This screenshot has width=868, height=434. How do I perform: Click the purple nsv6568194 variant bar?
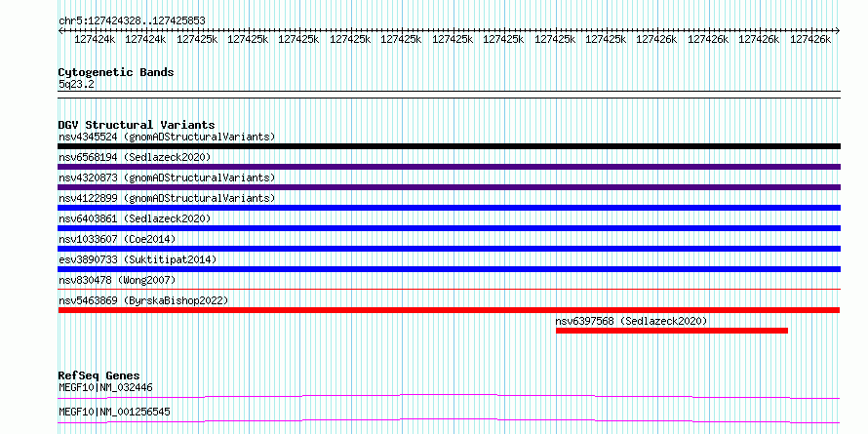(x=449, y=167)
